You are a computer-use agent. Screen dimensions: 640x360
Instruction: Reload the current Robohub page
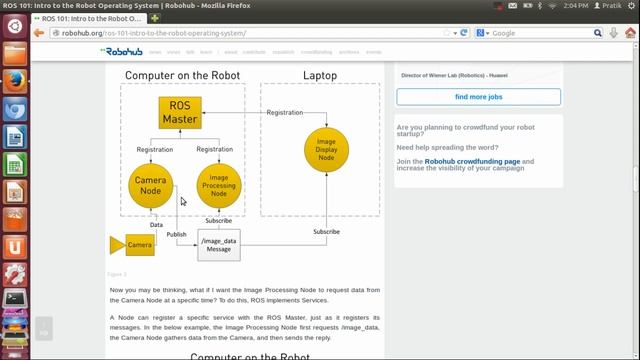click(x=464, y=33)
